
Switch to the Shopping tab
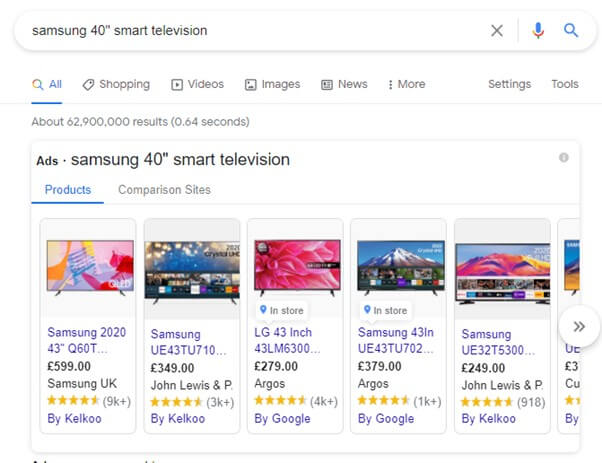[116, 84]
